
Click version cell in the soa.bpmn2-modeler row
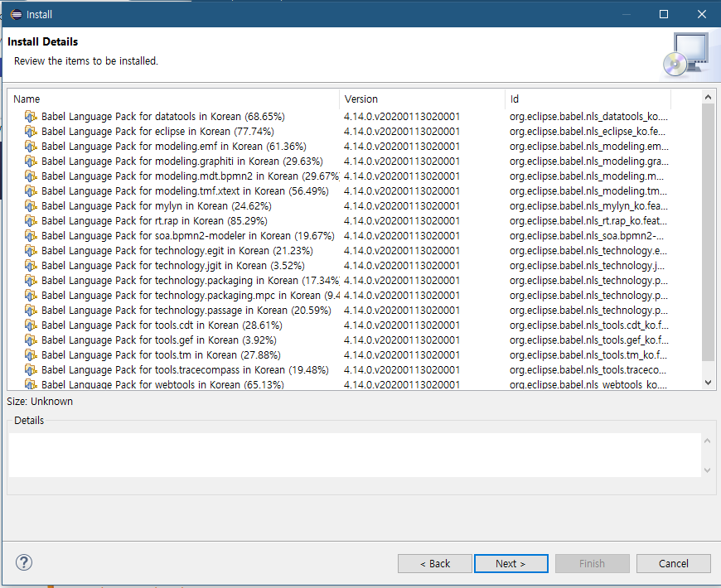pyautogui.click(x=402, y=236)
